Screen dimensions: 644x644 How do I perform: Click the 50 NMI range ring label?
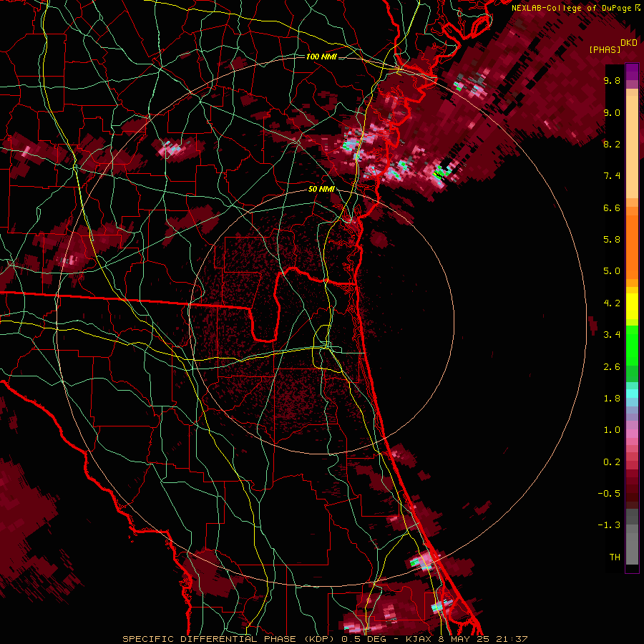(x=321, y=190)
